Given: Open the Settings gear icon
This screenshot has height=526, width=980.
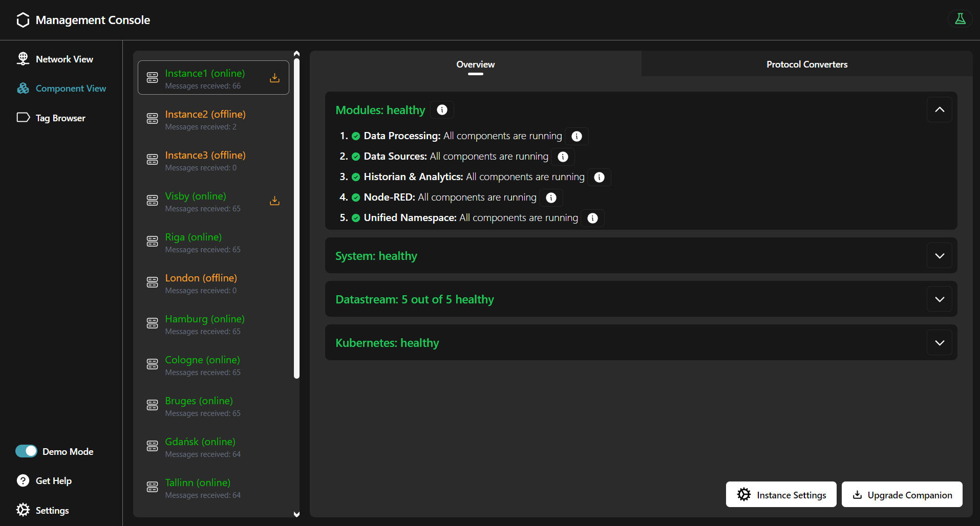Looking at the screenshot, I should coord(23,510).
